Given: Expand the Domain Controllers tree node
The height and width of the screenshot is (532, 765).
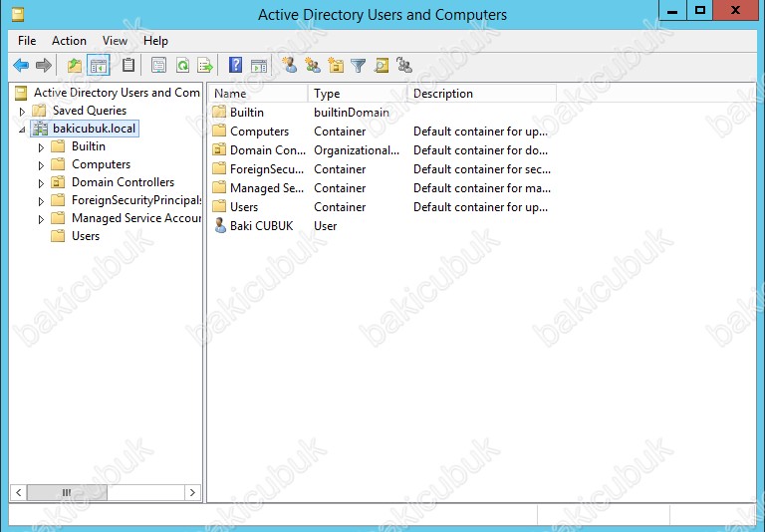Looking at the screenshot, I should pyautogui.click(x=41, y=183).
